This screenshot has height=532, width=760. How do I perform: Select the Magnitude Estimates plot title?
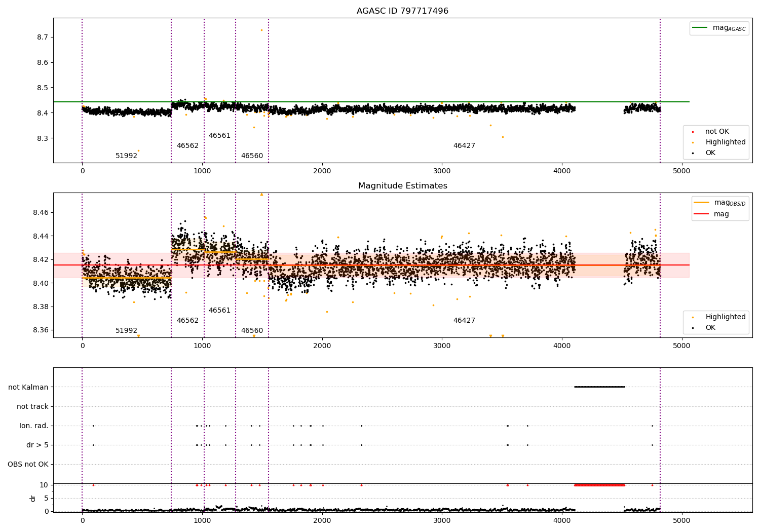coord(402,186)
